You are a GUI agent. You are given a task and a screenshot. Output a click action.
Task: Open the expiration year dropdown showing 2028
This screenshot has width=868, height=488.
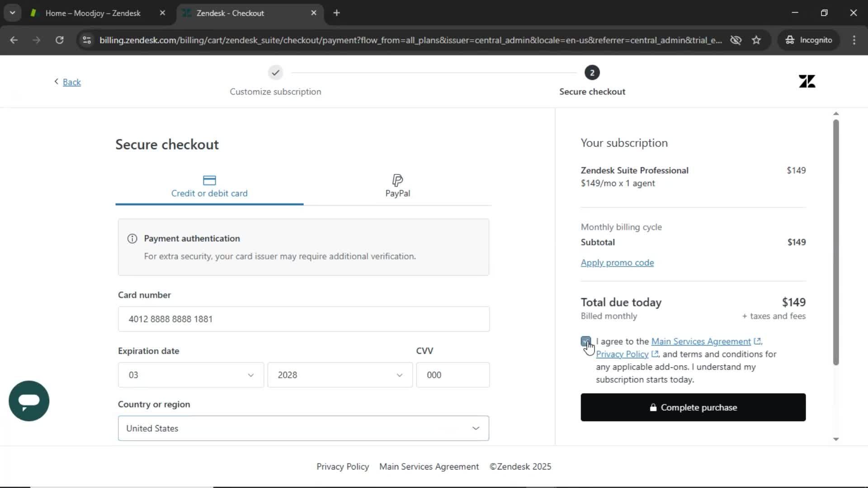(340, 375)
